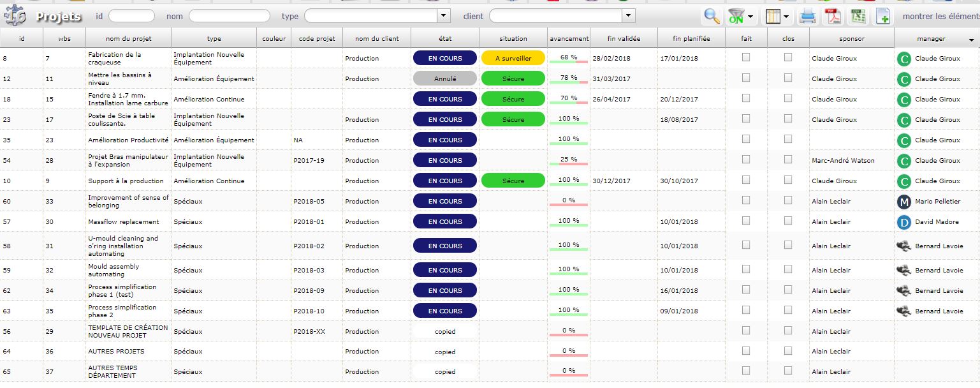This screenshot has width=980, height=388.
Task: Click the 'A surveiller' yellow status badge
Action: (513, 58)
